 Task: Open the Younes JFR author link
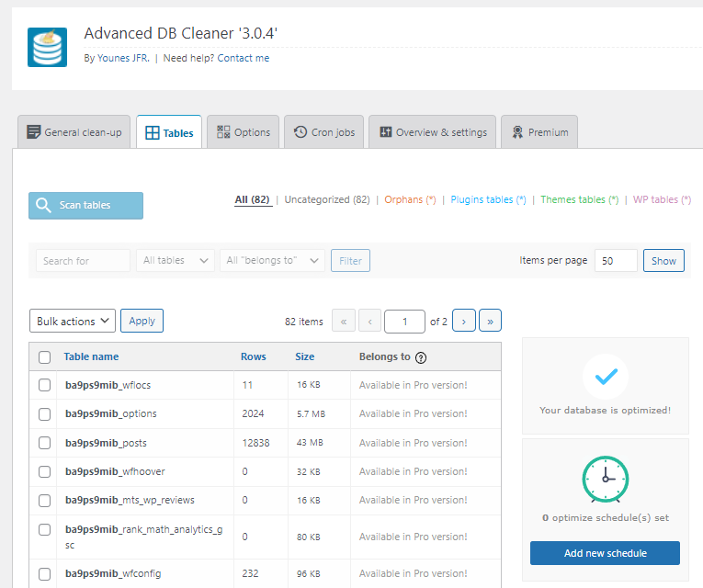click(x=123, y=58)
